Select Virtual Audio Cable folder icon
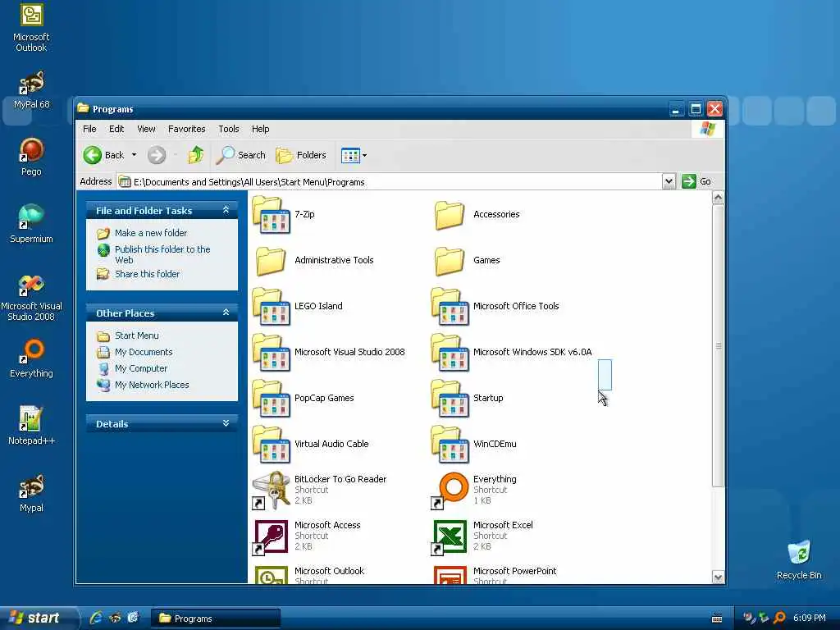This screenshot has width=840, height=630. (271, 444)
